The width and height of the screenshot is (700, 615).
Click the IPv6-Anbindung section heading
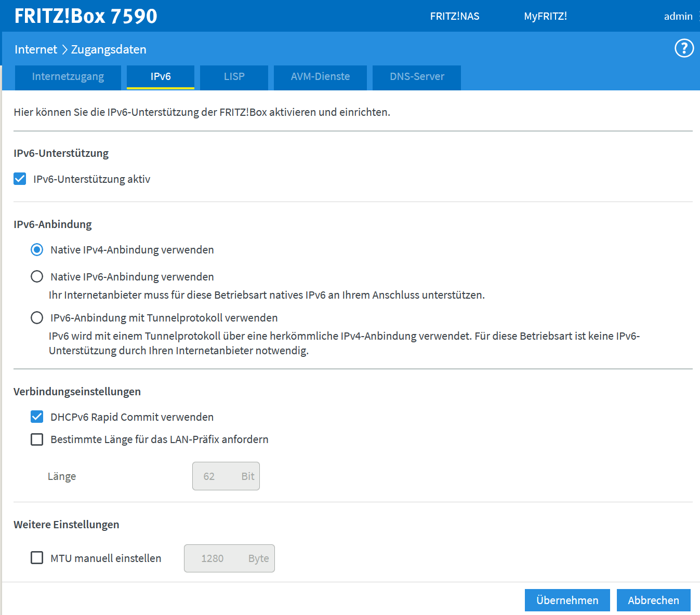(52, 224)
